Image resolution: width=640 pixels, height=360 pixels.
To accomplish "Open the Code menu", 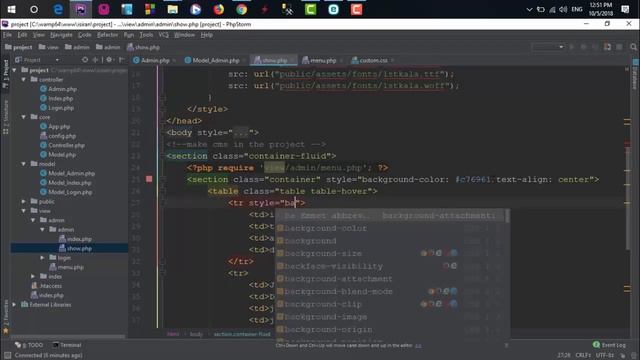I will click(x=84, y=35).
